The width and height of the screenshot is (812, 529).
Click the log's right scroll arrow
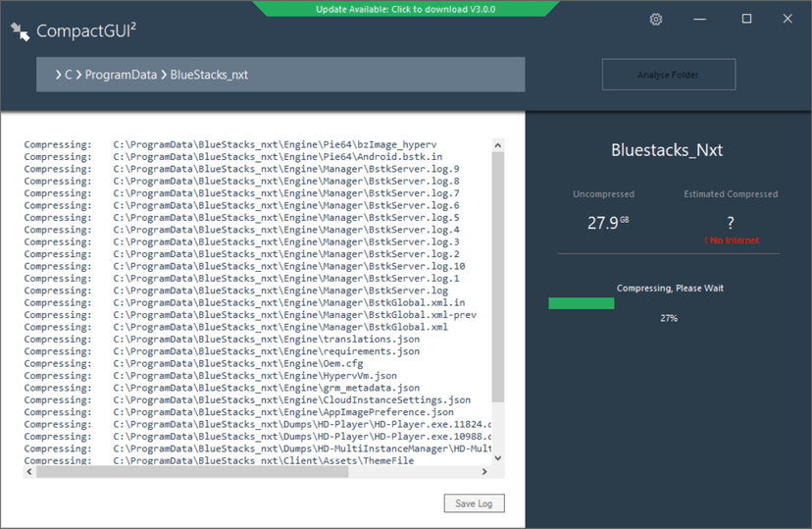484,472
